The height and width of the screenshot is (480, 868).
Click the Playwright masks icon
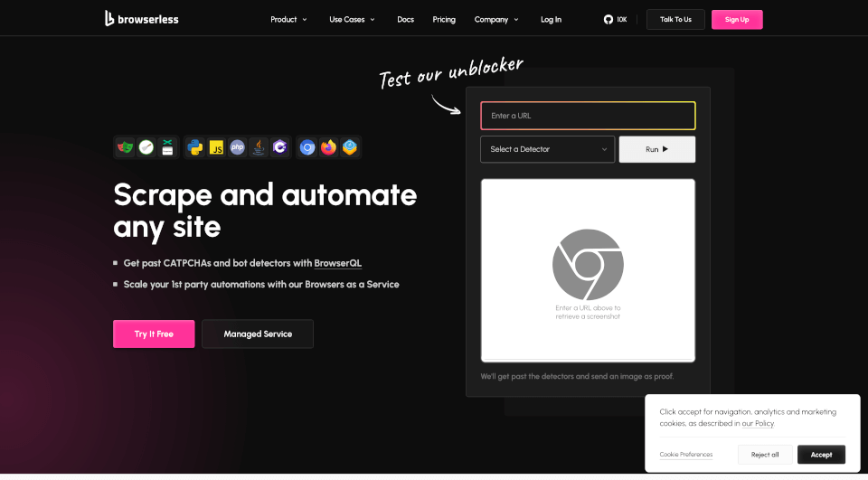click(x=126, y=147)
